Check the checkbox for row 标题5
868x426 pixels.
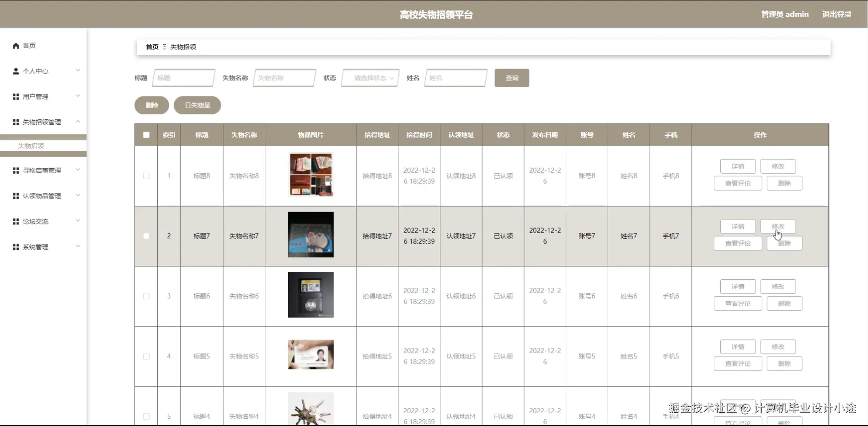point(146,357)
